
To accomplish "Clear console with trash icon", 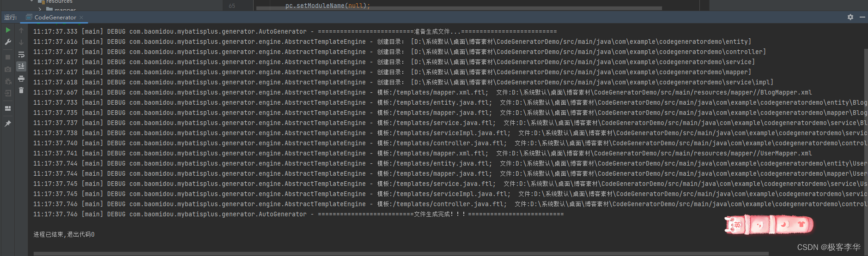I will (x=21, y=90).
